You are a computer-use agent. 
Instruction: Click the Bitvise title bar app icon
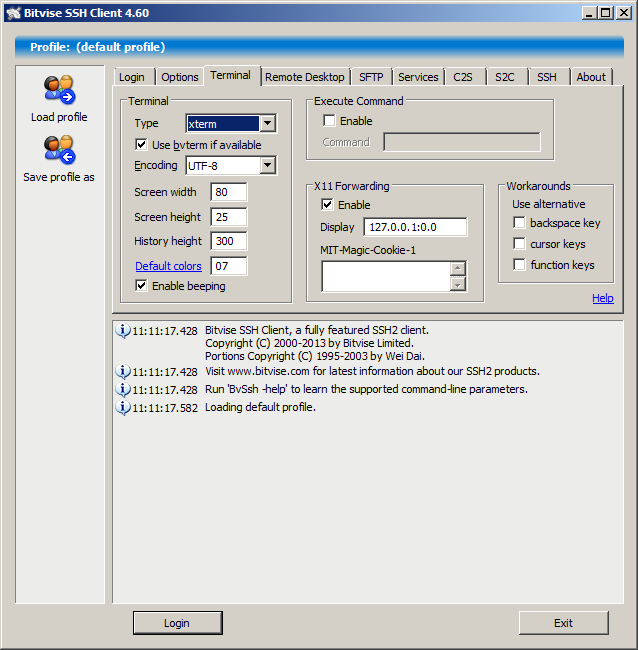tap(13, 12)
